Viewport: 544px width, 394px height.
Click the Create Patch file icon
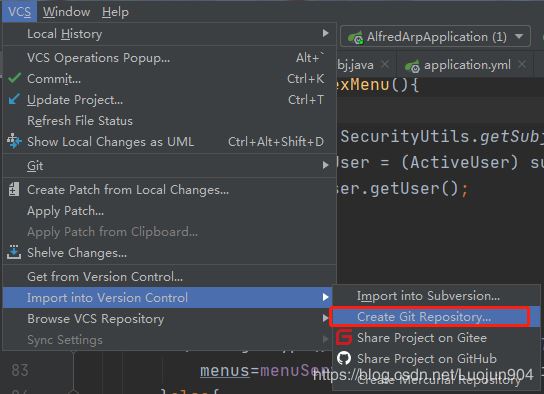click(x=14, y=189)
